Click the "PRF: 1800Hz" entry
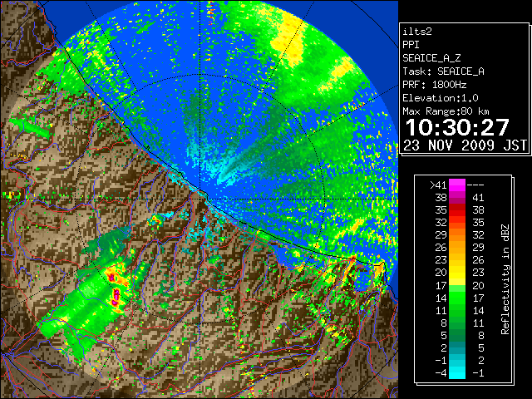Viewport: 532px width, 399px height. pos(434,85)
